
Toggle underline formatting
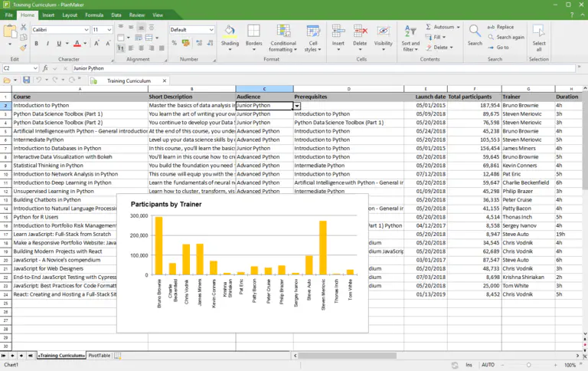(x=57, y=44)
